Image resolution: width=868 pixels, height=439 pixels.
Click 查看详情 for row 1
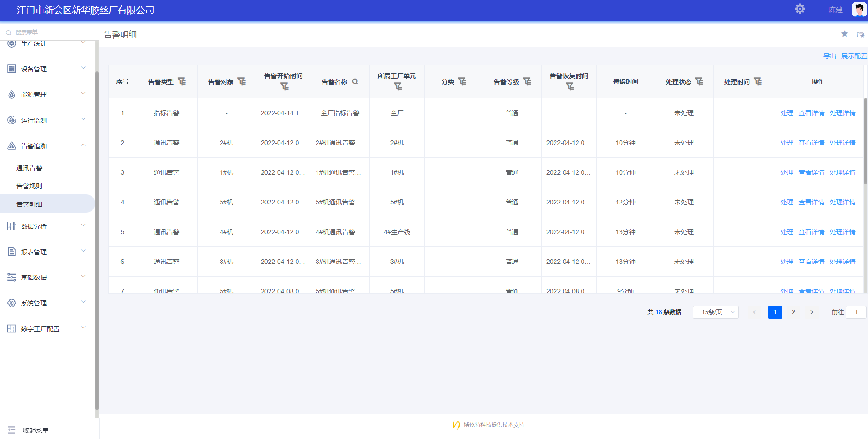pyautogui.click(x=811, y=113)
